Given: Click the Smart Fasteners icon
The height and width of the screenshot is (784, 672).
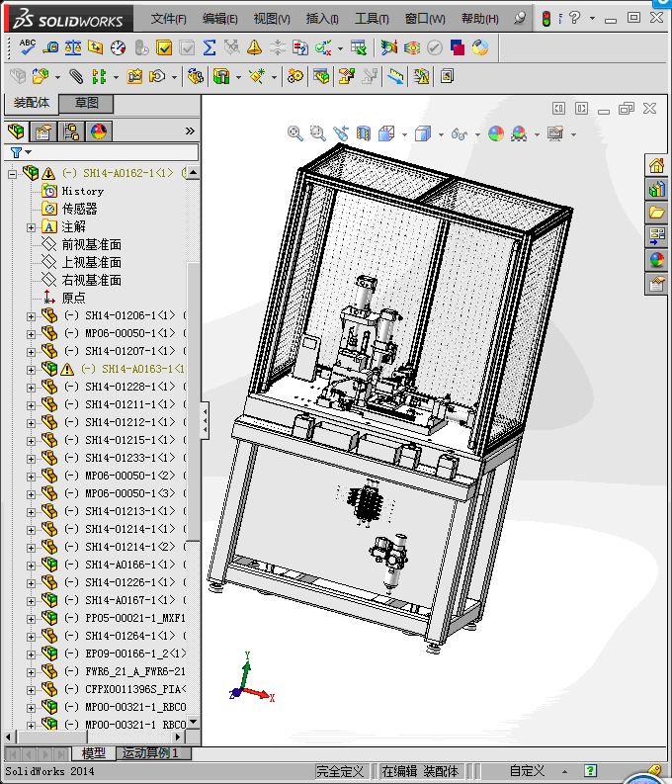Looking at the screenshot, I should (134, 76).
